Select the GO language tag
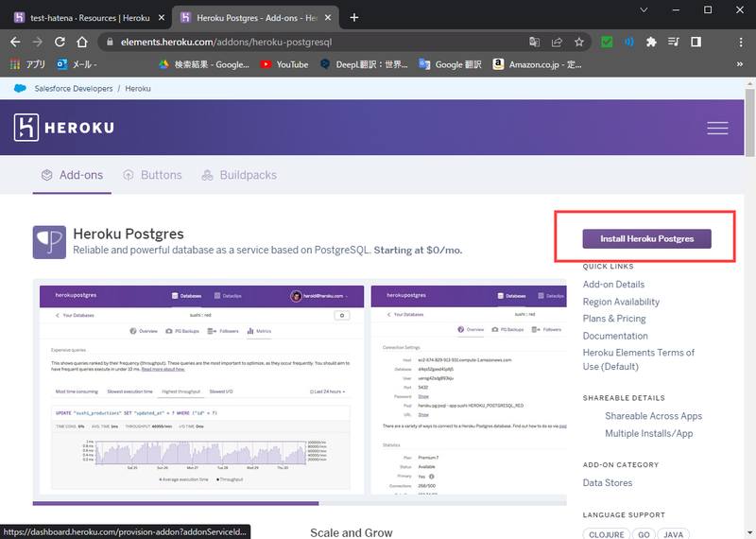Image resolution: width=756 pixels, height=539 pixels. [x=644, y=534]
